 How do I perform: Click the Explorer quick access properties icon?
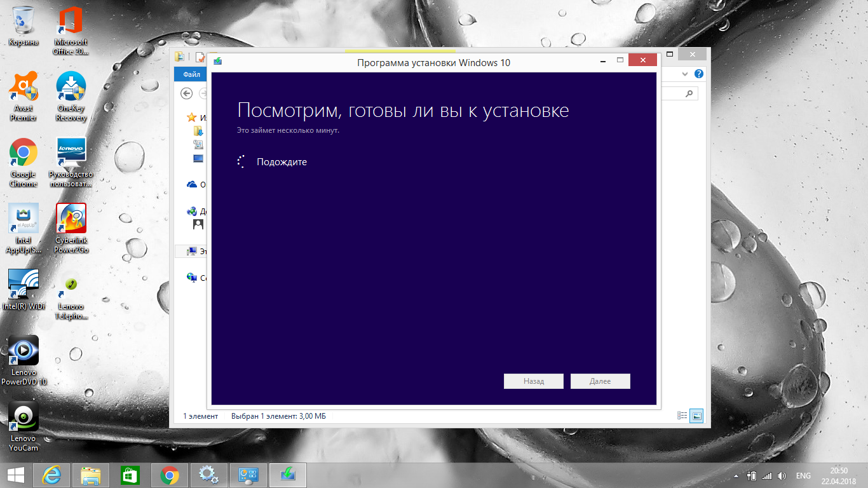tap(200, 57)
